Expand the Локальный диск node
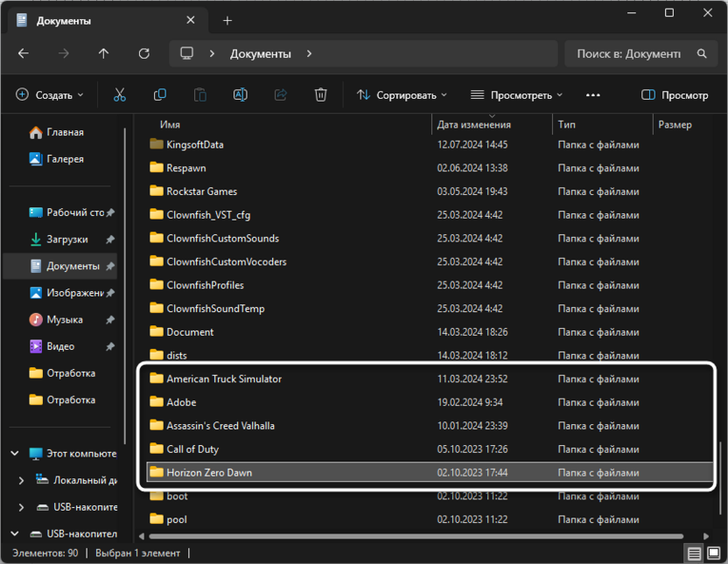 (x=21, y=481)
